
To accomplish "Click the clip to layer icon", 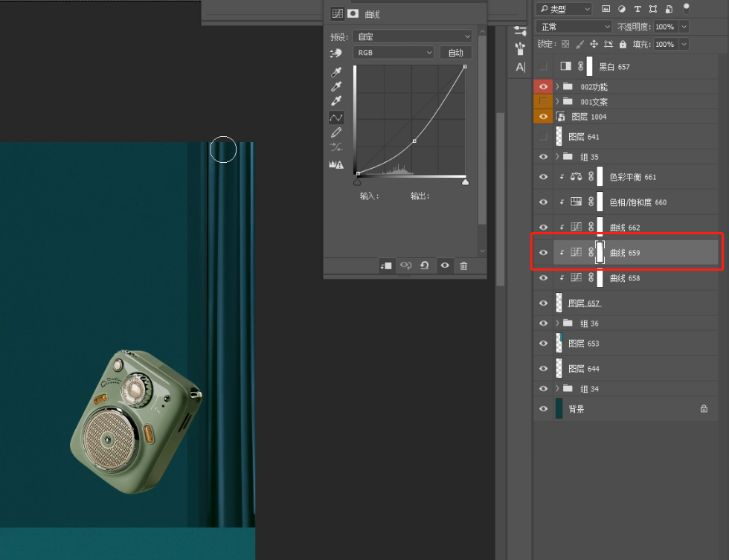I will click(x=386, y=265).
